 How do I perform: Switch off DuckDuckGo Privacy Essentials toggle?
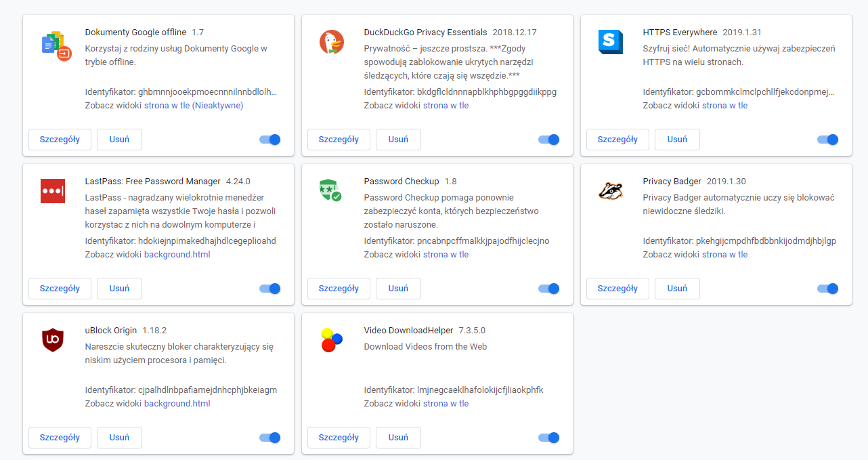point(549,140)
